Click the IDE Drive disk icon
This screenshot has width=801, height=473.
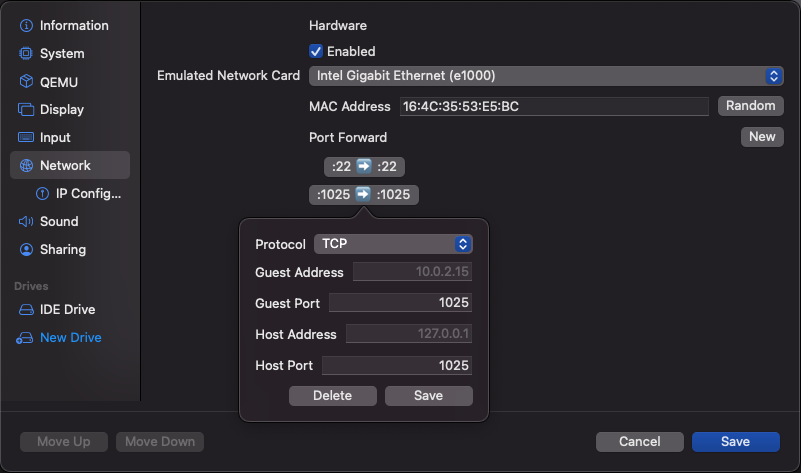[27, 310]
